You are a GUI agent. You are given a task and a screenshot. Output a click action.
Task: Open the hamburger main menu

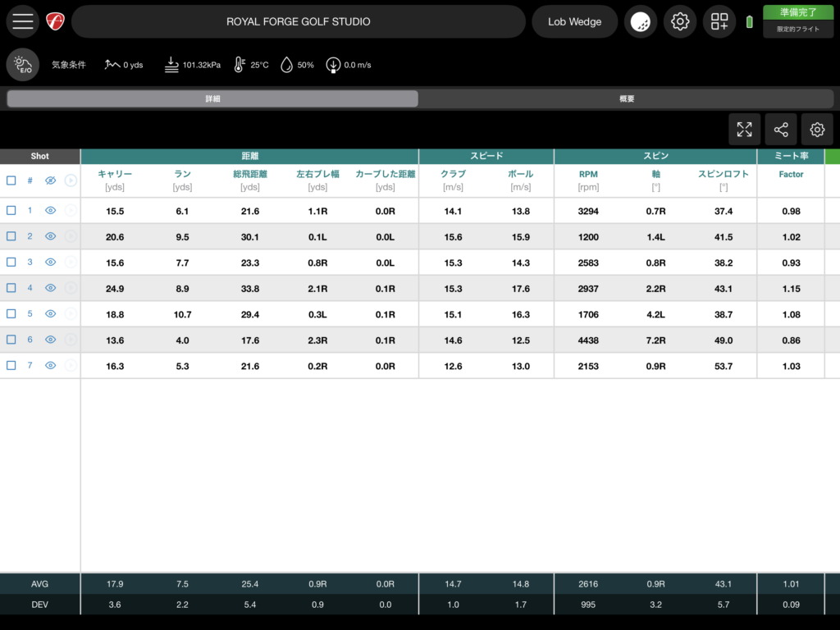[x=23, y=21]
